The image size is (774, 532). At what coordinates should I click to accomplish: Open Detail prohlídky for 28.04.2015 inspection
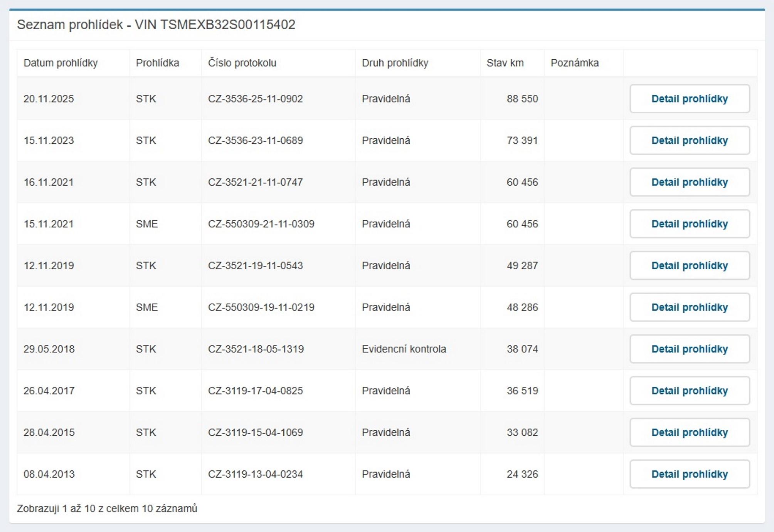point(690,432)
